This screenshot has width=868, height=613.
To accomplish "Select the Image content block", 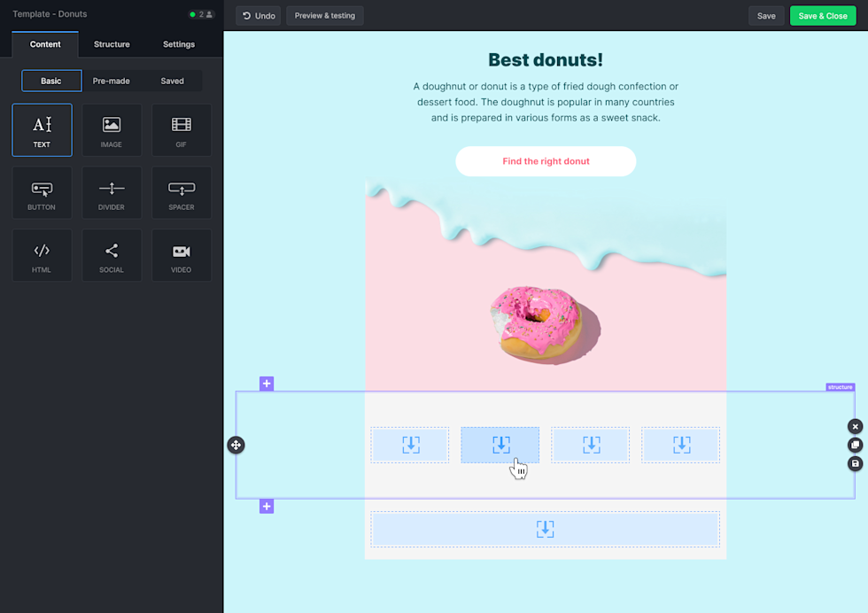I will click(x=112, y=129).
